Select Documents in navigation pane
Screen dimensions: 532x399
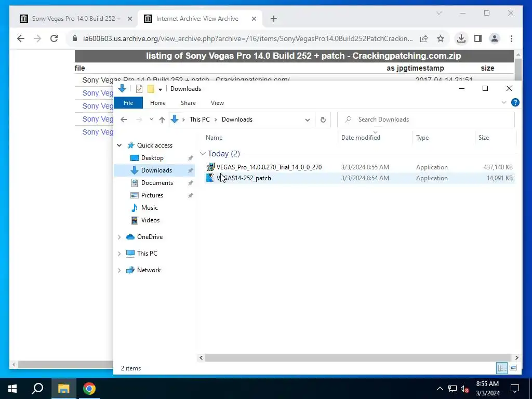tap(157, 183)
